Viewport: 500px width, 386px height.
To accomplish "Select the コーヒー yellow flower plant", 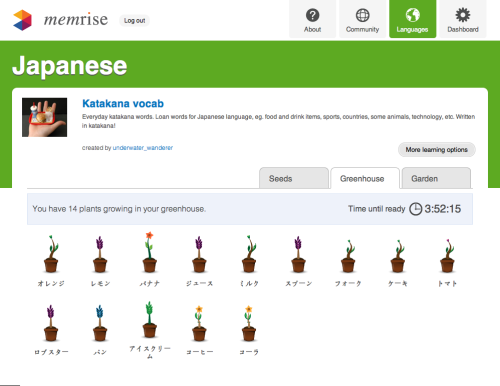I will (199, 323).
